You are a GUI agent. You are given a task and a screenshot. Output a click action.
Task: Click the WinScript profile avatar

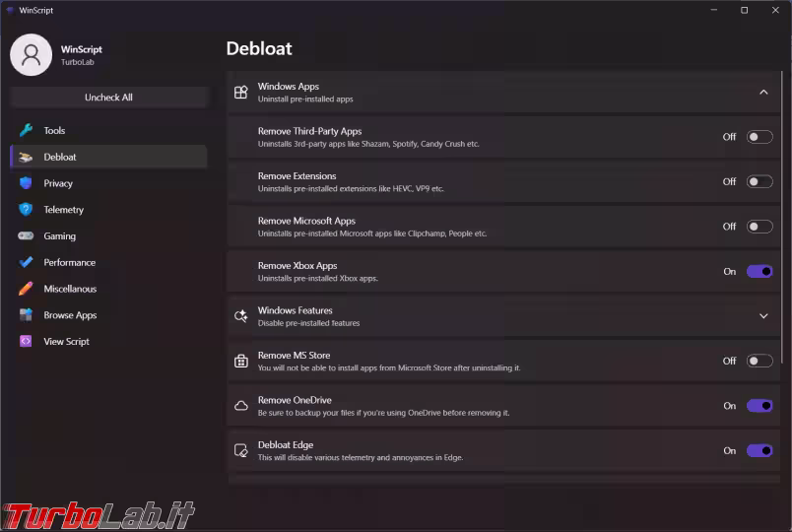(31, 54)
